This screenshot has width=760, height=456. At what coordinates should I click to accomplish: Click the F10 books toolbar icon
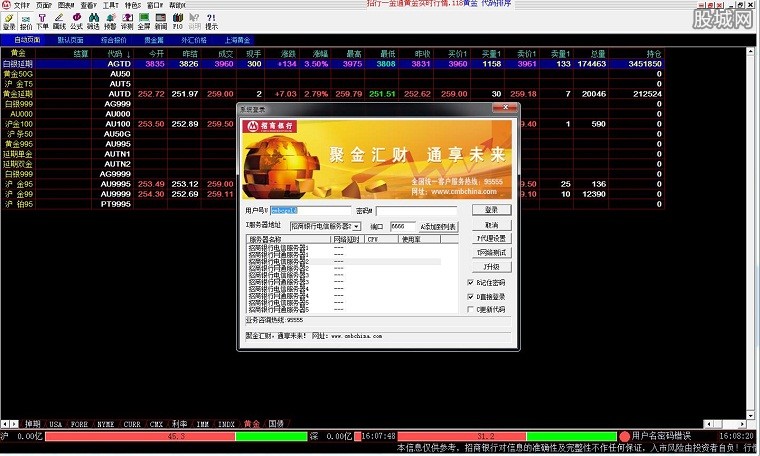click(178, 21)
